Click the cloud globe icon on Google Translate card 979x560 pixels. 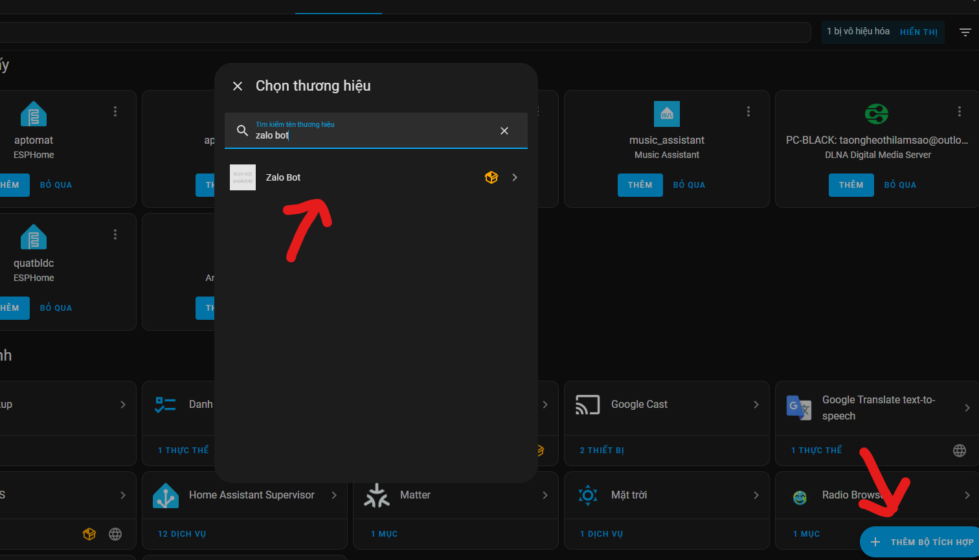(x=960, y=451)
